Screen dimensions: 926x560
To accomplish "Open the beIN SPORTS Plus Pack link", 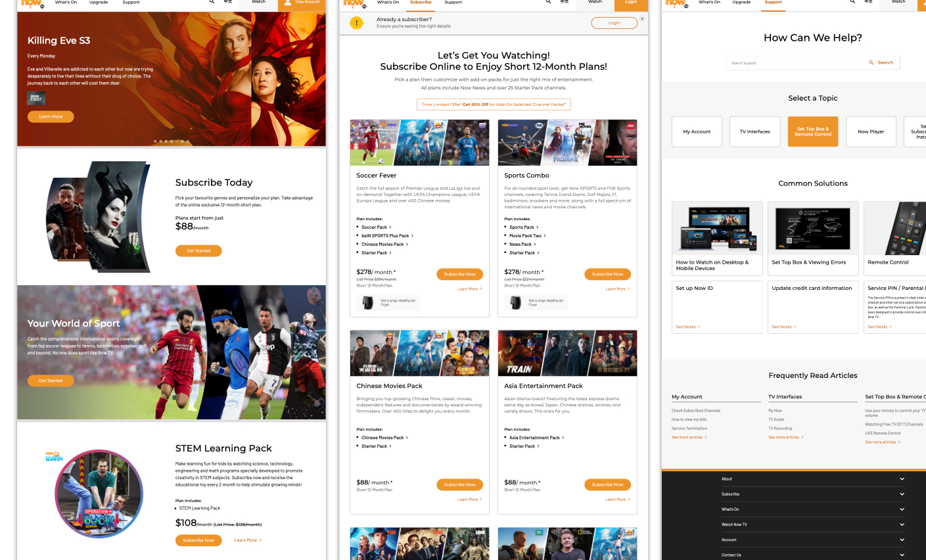I will tap(387, 235).
